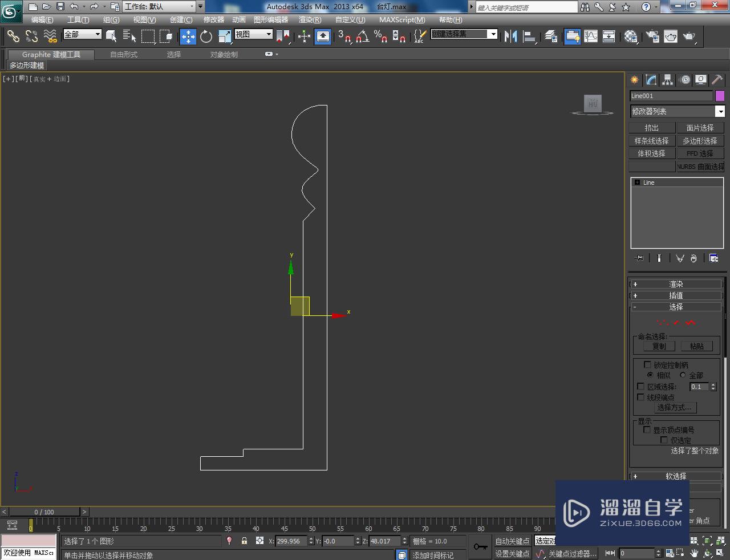Click the purple object color swatch
This screenshot has height=560, width=730.
[720, 96]
